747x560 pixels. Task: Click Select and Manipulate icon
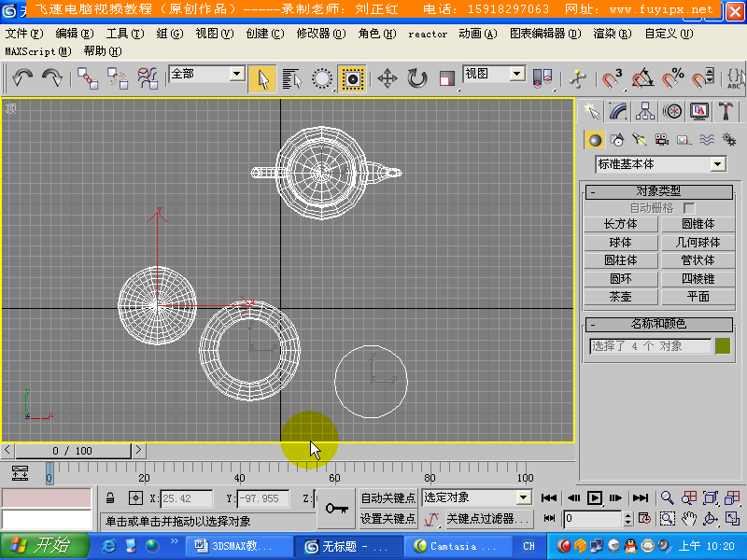point(578,78)
